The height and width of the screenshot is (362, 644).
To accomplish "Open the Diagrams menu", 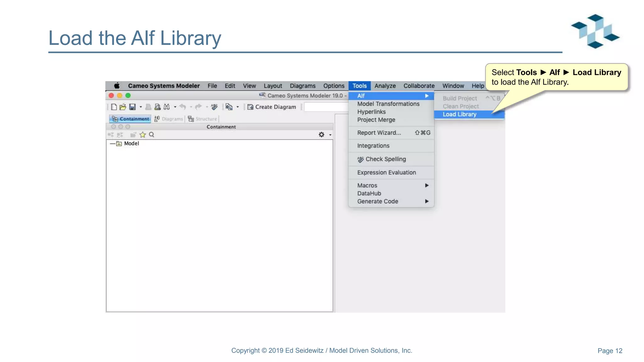I will 303,86.
